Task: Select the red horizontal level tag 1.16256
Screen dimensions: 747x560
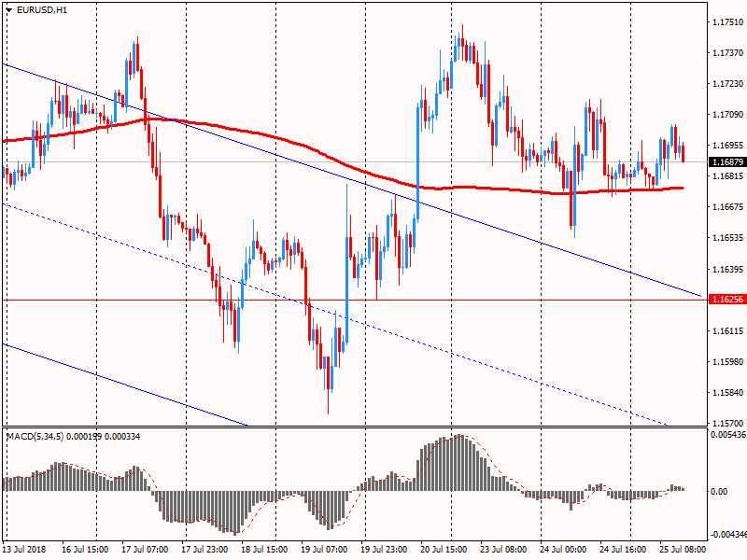Action: tap(727, 300)
